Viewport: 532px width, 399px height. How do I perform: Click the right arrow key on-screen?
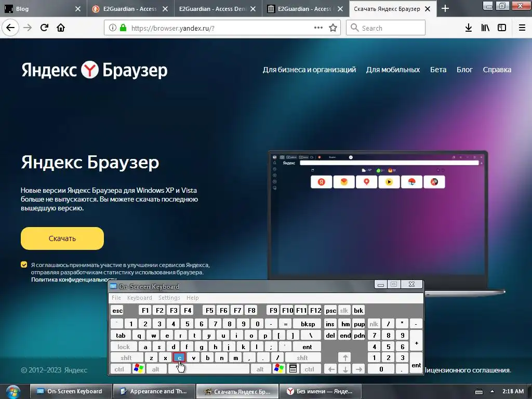[359, 369]
